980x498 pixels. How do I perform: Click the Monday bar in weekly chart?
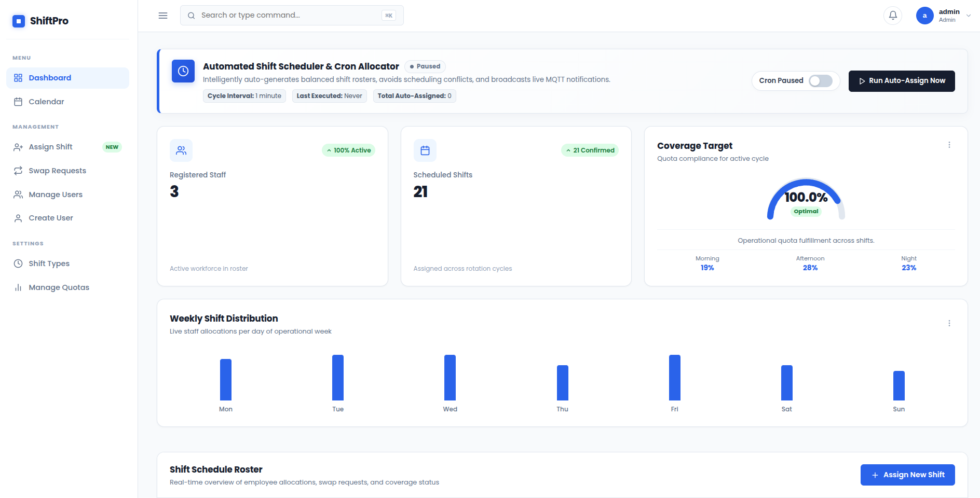(226, 380)
